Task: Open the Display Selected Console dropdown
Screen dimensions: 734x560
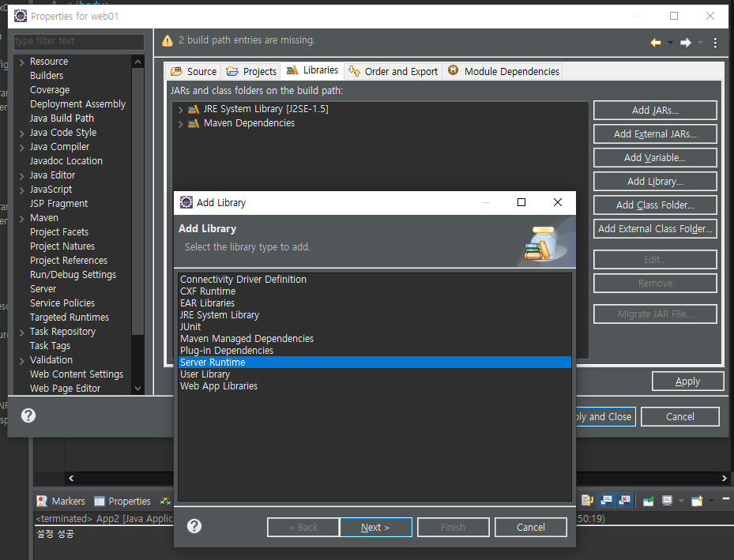Action: tap(681, 501)
